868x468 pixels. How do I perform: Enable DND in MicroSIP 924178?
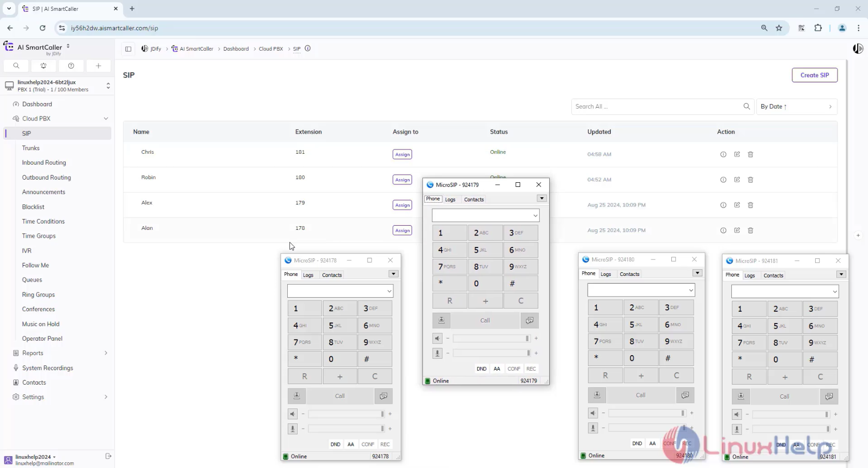pyautogui.click(x=335, y=444)
